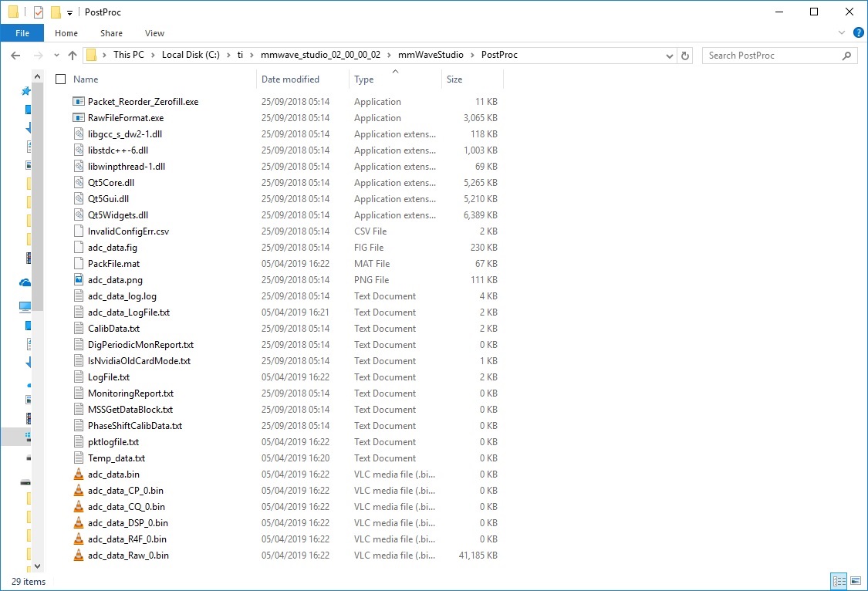Click the CalibData.txt document icon
Screen dimensions: 868x591
pyautogui.click(x=79, y=329)
